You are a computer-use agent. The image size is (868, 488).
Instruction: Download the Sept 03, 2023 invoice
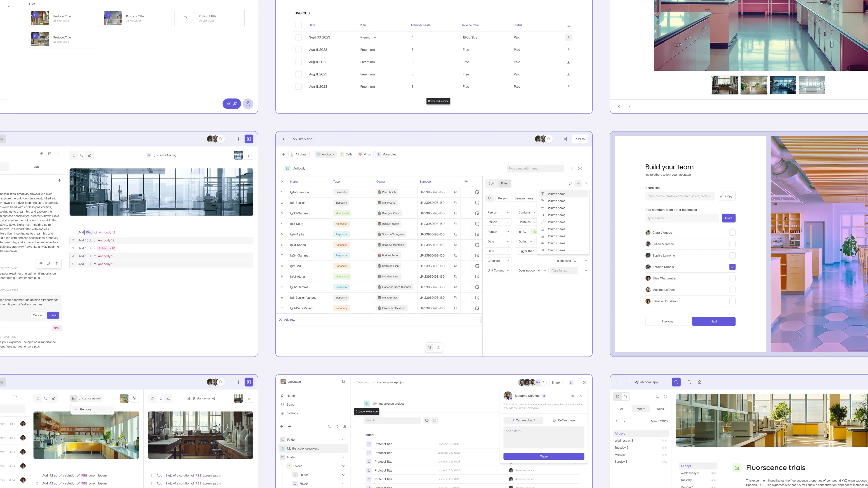point(568,37)
